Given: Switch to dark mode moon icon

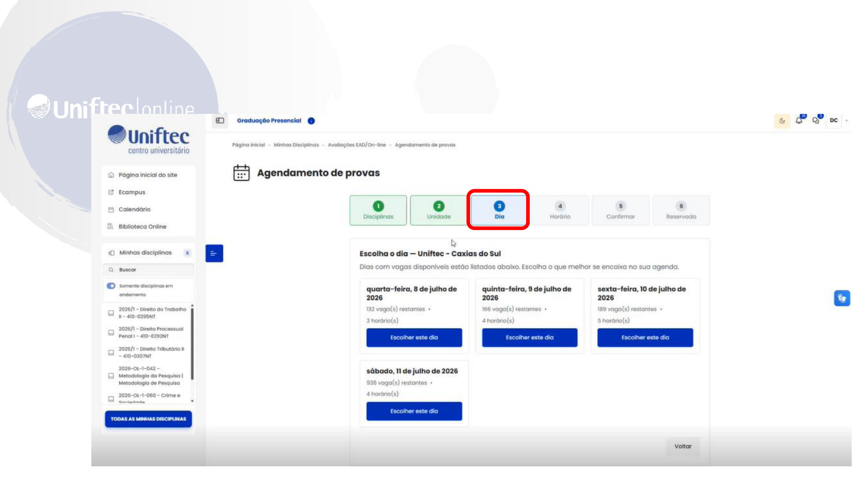Looking at the screenshot, I should [x=782, y=121].
